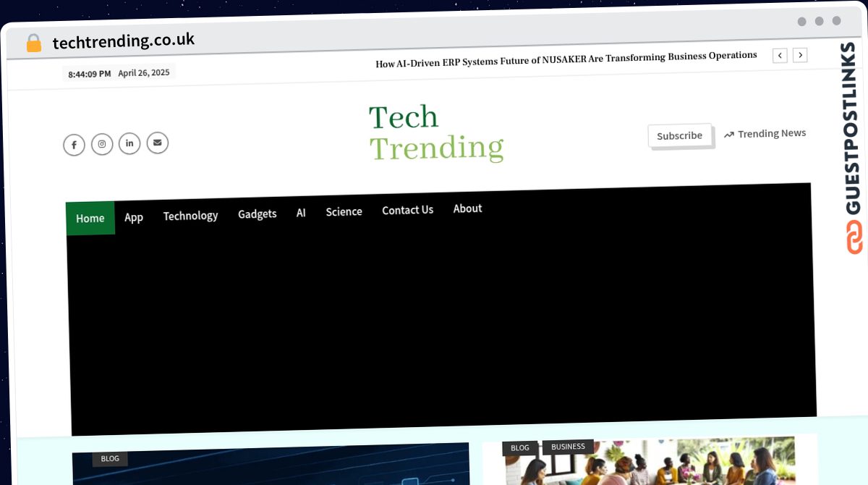
Task: Click the email envelope icon
Action: pos(157,143)
